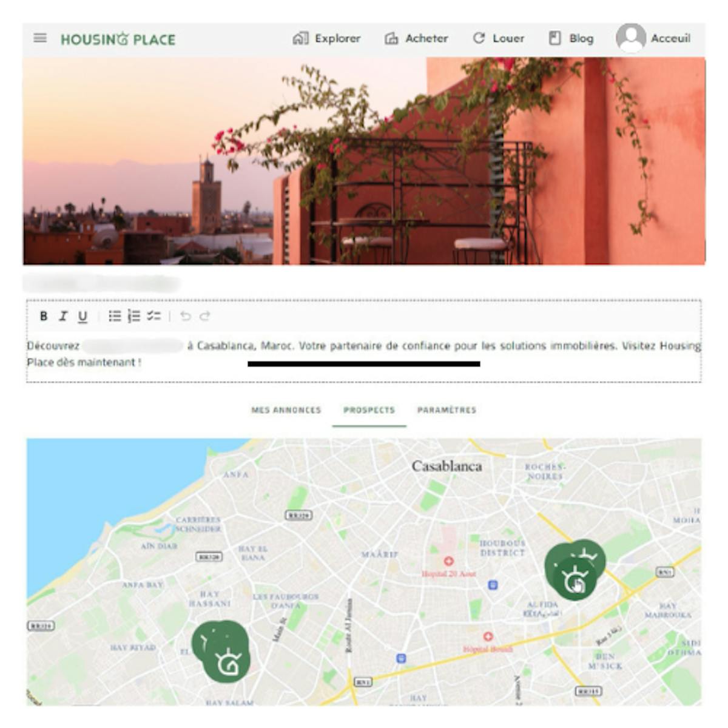Click the description text in the editor

363,354
